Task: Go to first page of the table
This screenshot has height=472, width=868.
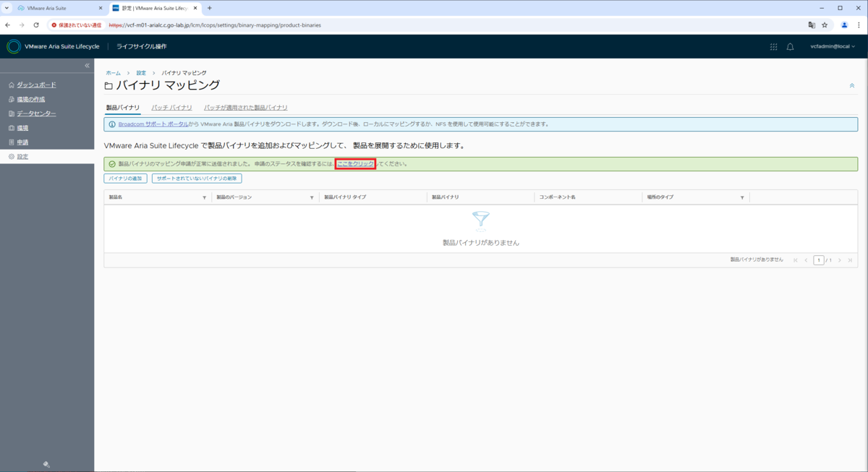Action: tap(796, 260)
